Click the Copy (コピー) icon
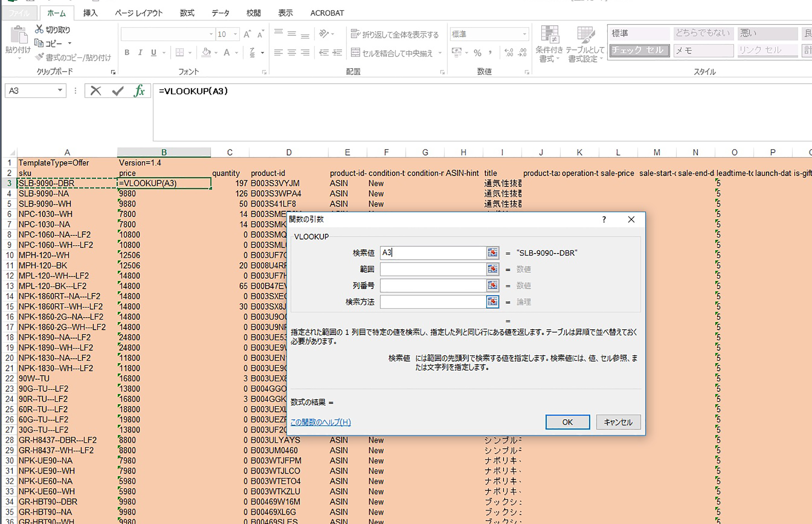Viewport: 812px width, 524px height. coord(39,43)
